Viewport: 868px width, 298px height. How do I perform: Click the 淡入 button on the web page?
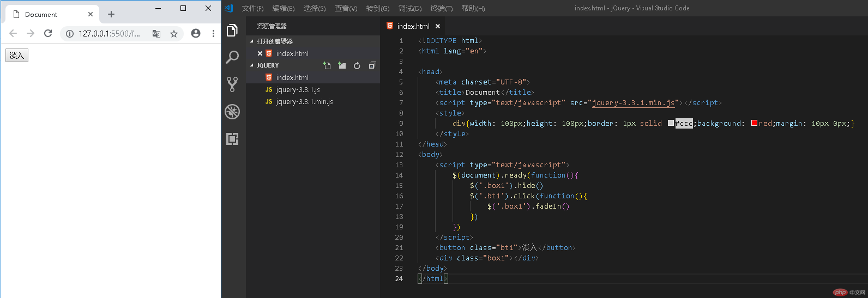[17, 56]
